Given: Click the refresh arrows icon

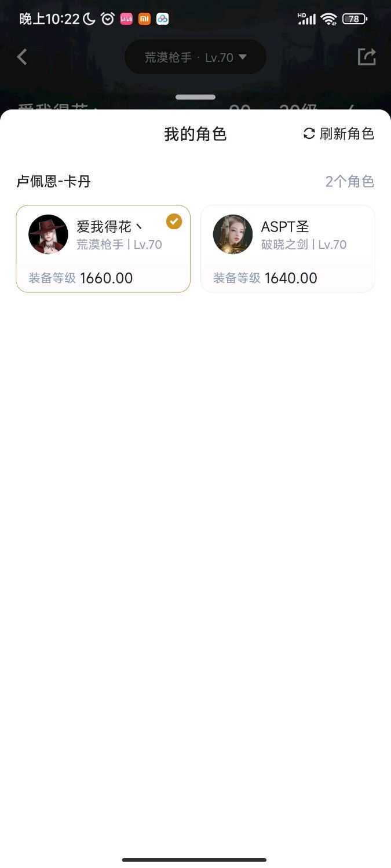Looking at the screenshot, I should coord(309,134).
